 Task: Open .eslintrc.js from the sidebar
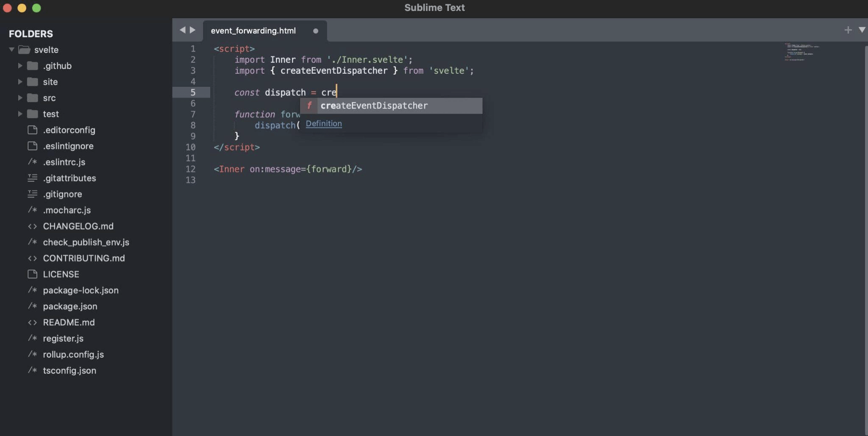64,162
